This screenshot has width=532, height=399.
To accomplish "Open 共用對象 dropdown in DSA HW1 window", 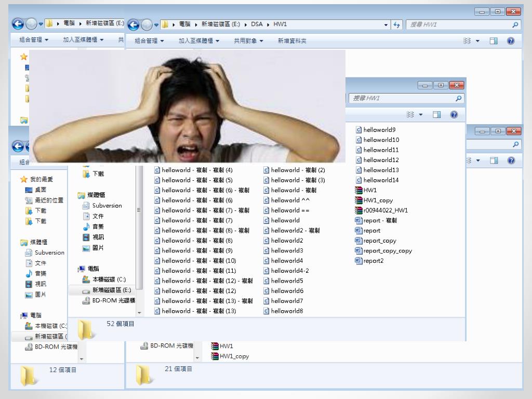I will [x=248, y=41].
